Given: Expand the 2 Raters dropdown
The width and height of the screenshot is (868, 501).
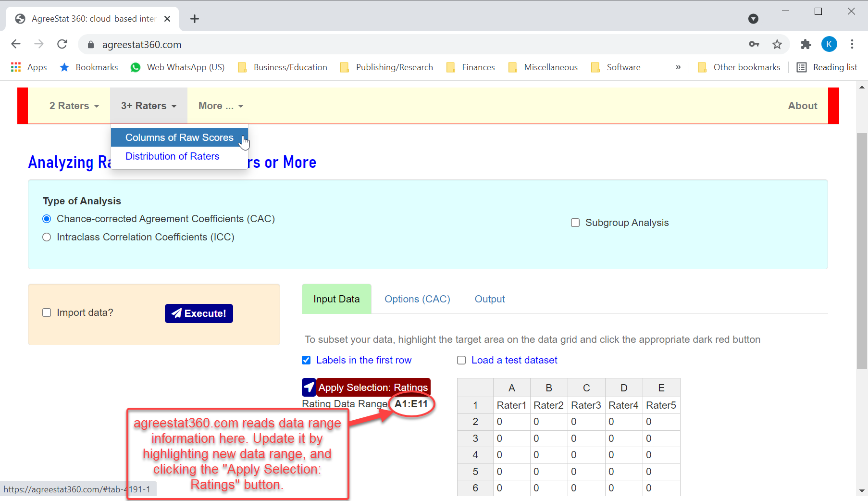Looking at the screenshot, I should pos(74,106).
